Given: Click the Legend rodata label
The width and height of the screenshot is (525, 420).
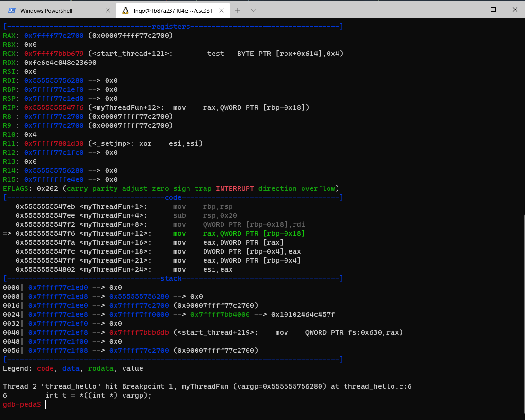Looking at the screenshot, I should tap(101, 368).
